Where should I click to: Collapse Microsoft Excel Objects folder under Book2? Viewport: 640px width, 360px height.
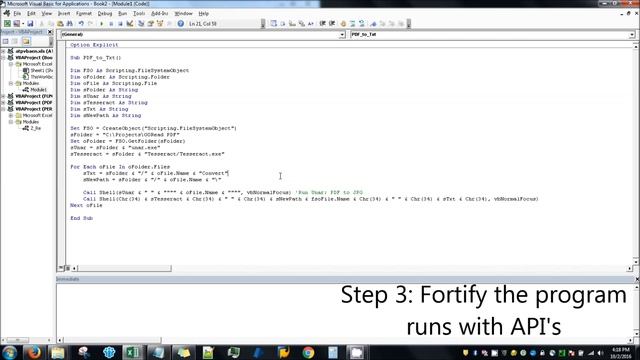(x=11, y=64)
